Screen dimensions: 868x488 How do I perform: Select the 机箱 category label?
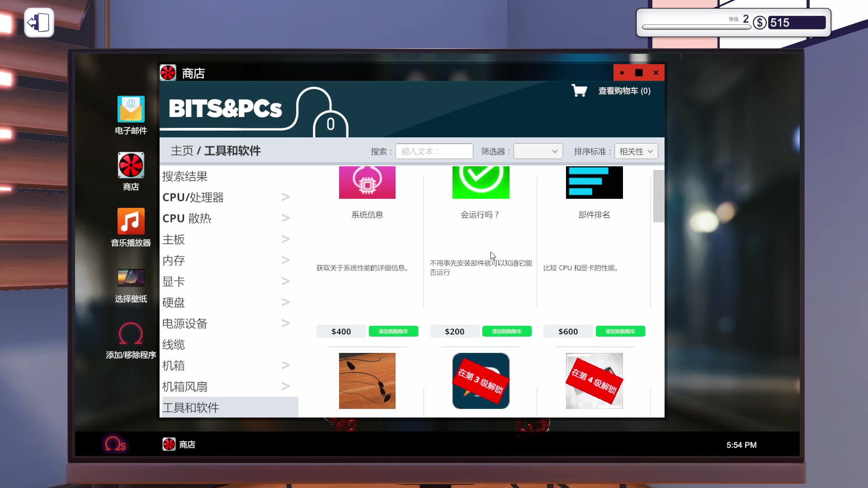coord(174,366)
